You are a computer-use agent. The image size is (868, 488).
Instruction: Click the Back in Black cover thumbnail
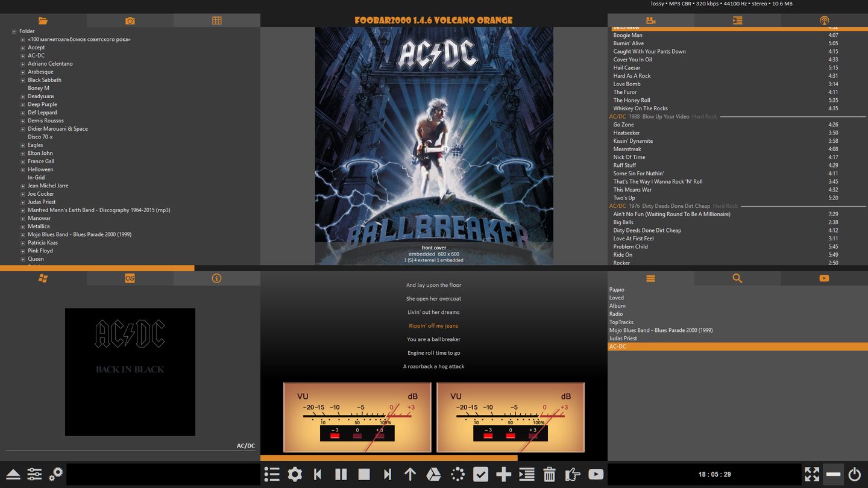pyautogui.click(x=130, y=372)
